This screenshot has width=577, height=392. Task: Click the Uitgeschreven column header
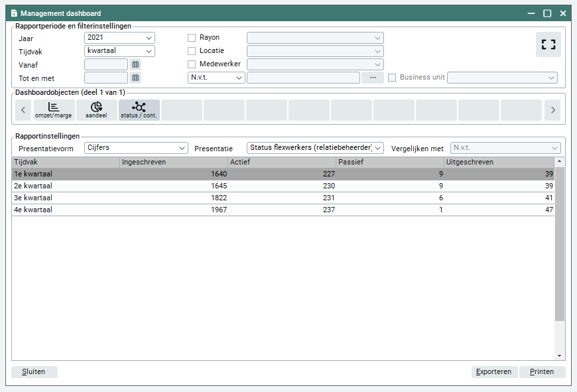[x=498, y=162]
